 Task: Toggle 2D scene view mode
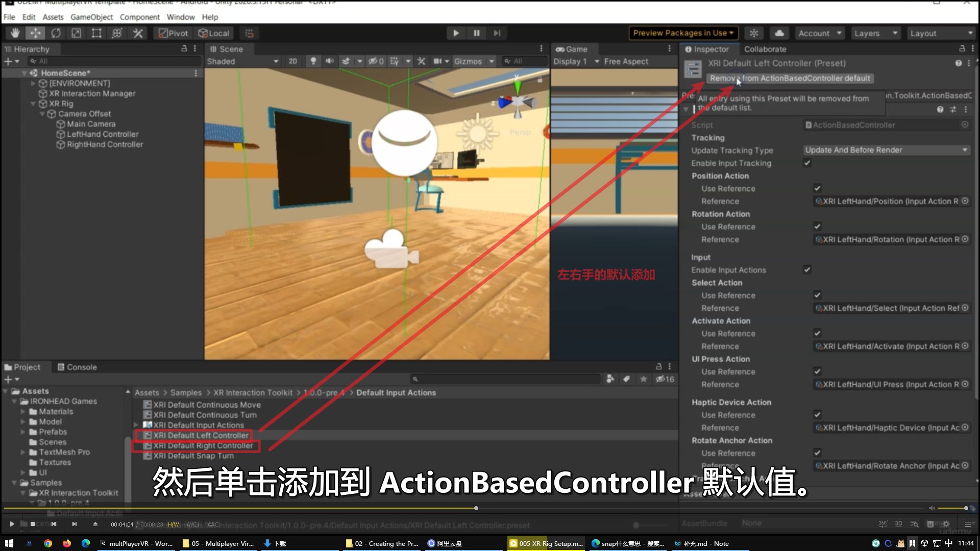[292, 61]
